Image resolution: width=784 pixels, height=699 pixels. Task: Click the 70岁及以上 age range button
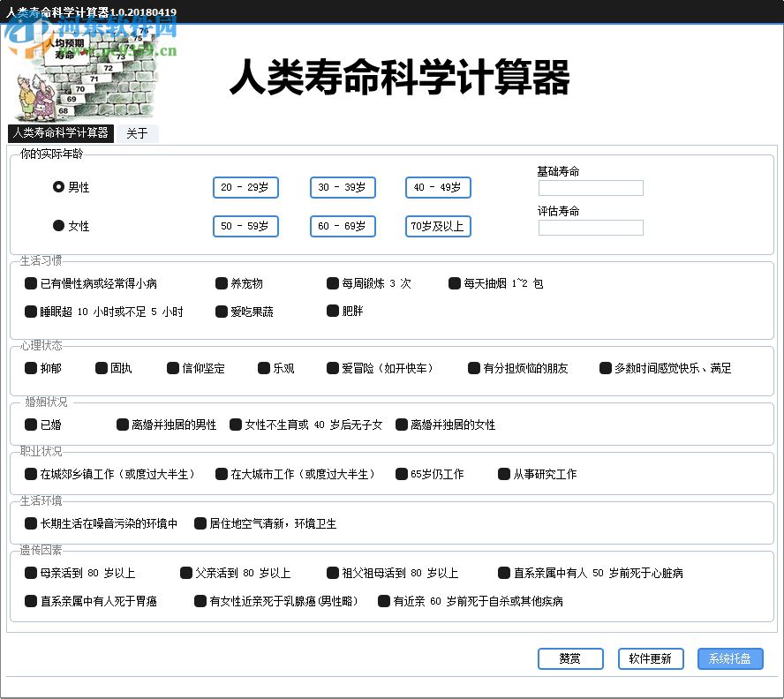[x=437, y=226]
